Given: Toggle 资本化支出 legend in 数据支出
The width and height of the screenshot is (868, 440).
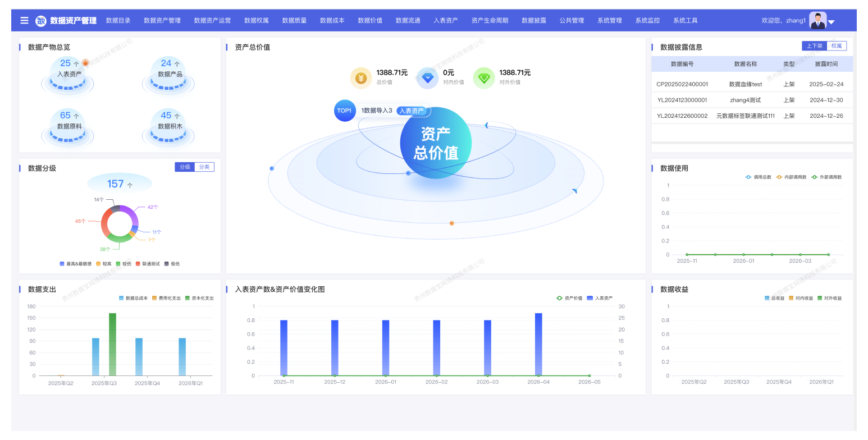Looking at the screenshot, I should [x=199, y=298].
